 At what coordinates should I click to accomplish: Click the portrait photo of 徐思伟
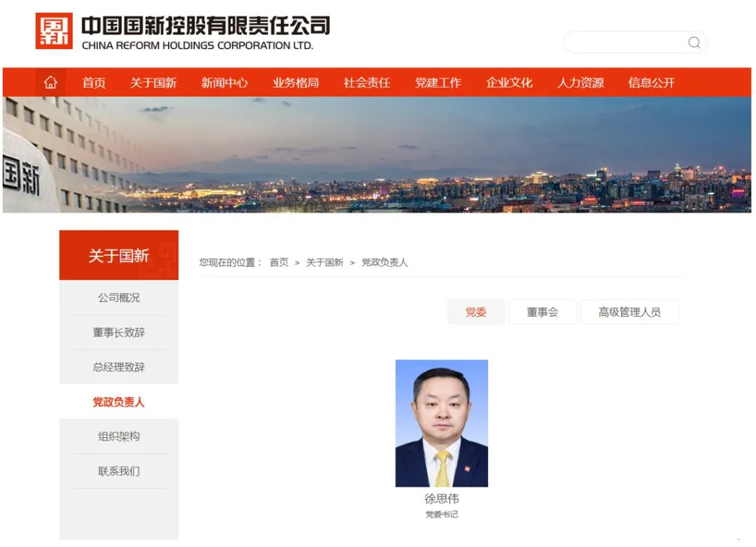coord(442,423)
